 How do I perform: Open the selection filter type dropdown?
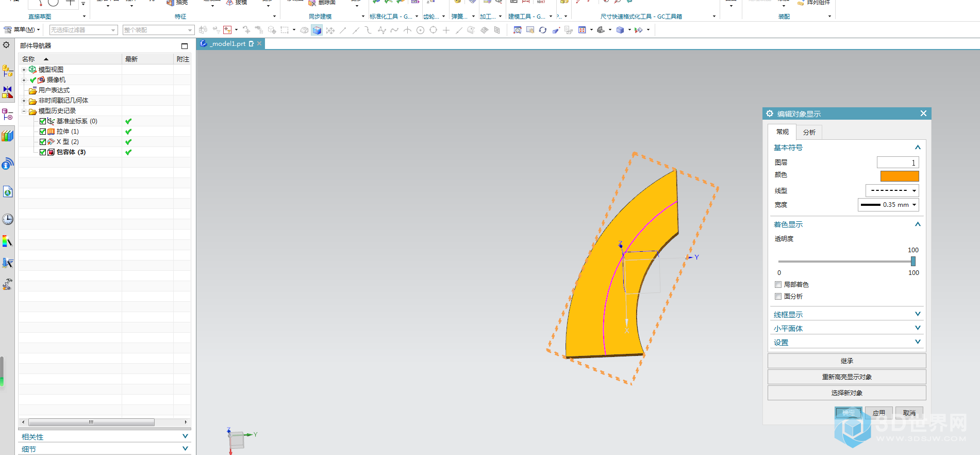tap(84, 30)
